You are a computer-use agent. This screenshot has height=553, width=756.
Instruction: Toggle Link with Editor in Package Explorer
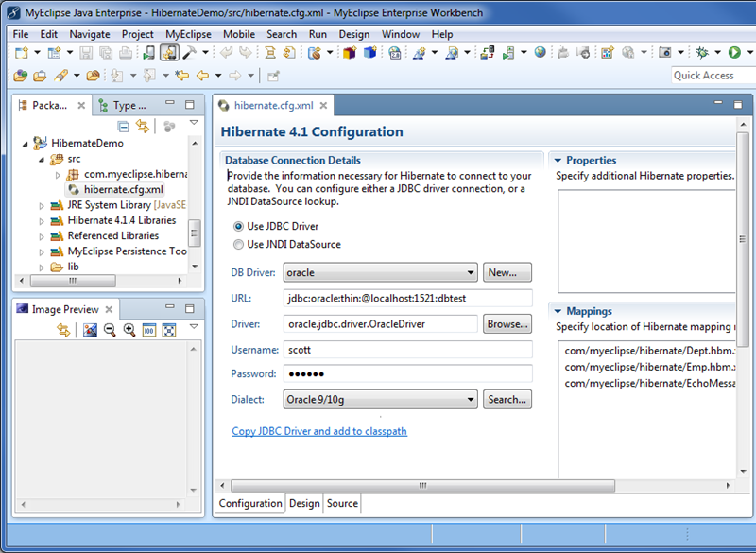tap(142, 126)
